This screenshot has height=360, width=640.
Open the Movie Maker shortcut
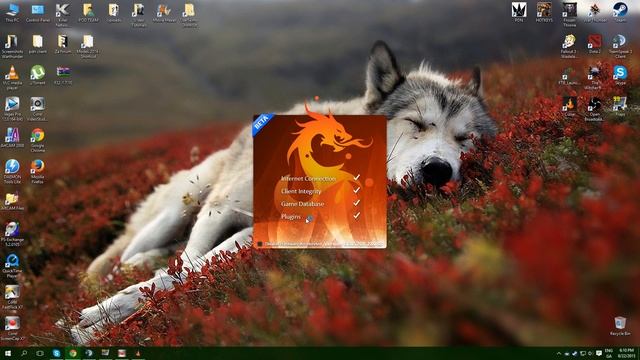[x=164, y=12]
